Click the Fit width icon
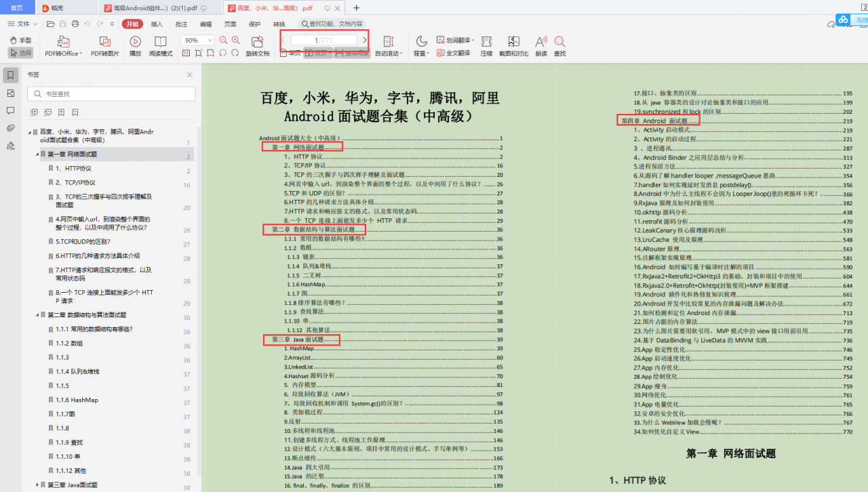 210,53
